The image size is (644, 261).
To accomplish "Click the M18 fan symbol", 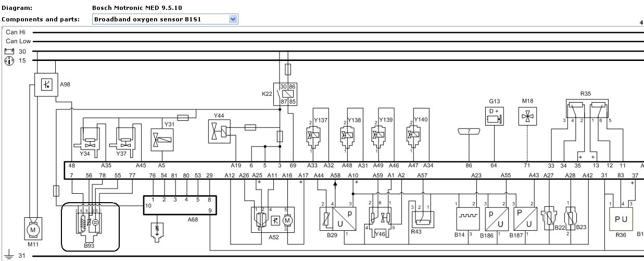I will point(528,116).
